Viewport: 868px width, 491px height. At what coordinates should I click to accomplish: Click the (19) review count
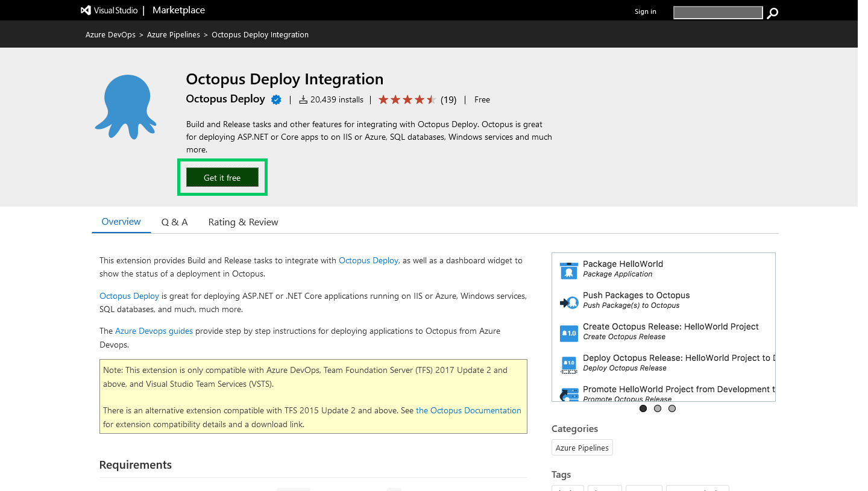point(448,100)
